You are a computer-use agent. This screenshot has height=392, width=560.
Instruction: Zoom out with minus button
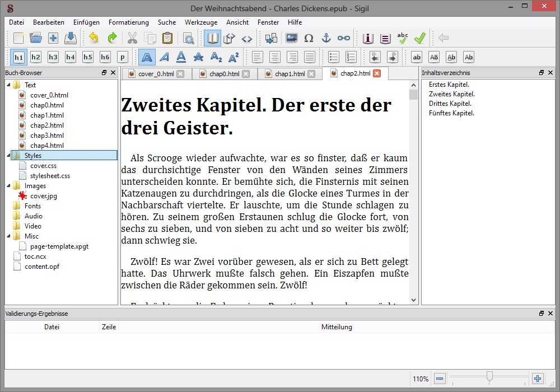point(440,379)
